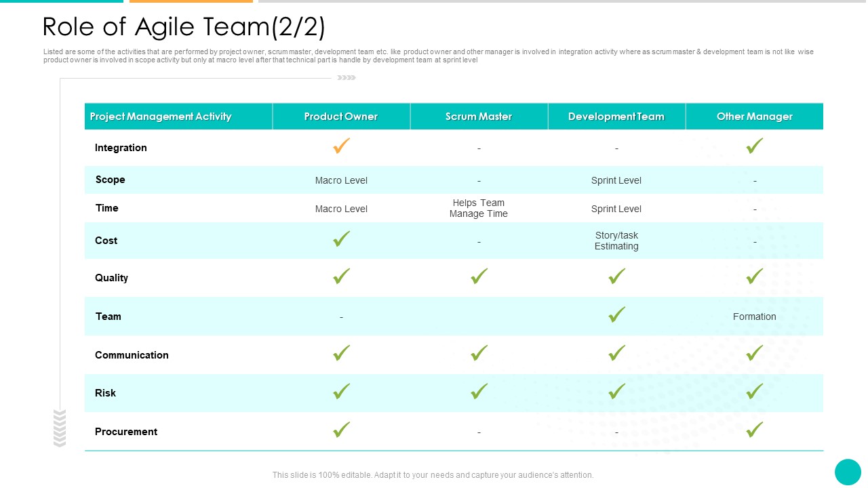
Task: Click the Risk checkmark under Development Team
Action: click(x=617, y=391)
